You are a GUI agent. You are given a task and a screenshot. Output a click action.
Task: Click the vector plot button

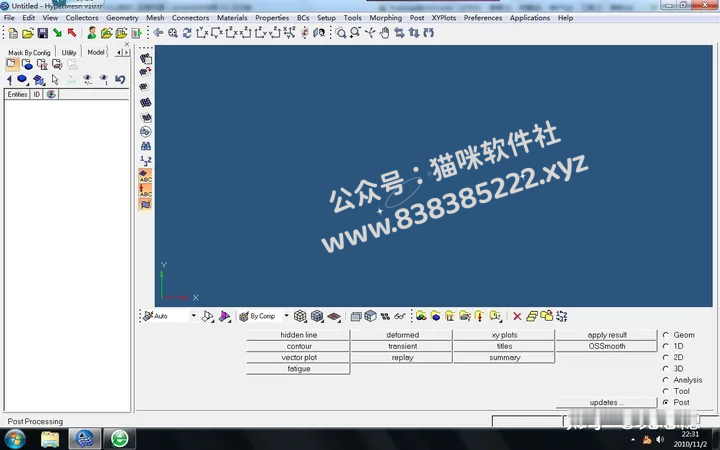click(298, 357)
